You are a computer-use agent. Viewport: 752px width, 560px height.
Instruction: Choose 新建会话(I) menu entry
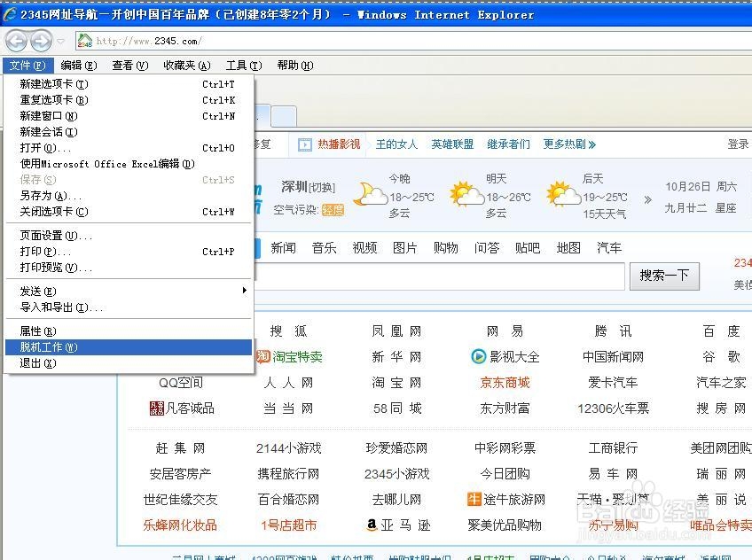pos(128,132)
